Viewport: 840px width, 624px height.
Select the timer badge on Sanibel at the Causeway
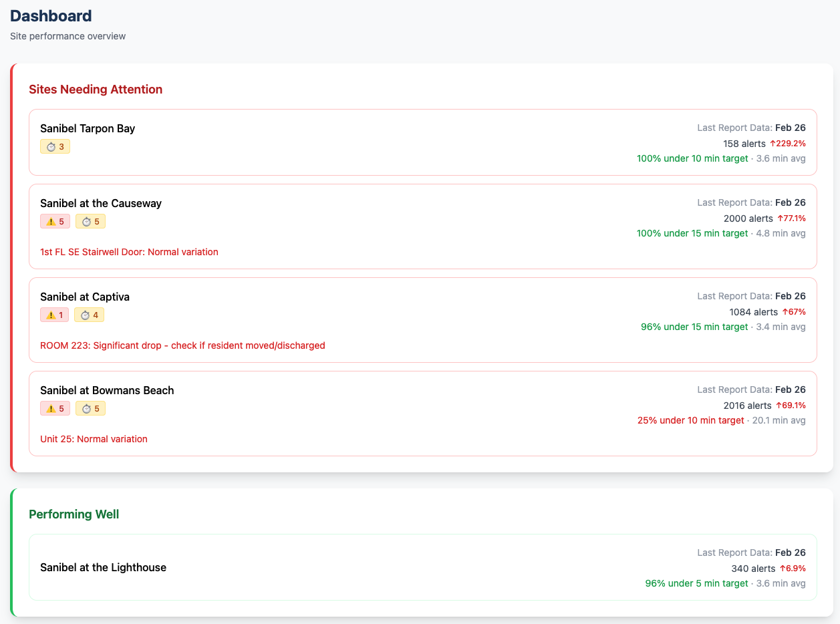pos(90,220)
